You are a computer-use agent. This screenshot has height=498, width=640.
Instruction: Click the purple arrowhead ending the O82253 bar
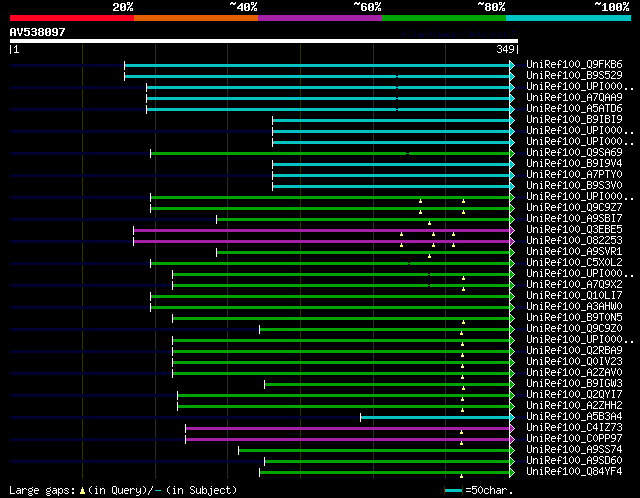512,242
